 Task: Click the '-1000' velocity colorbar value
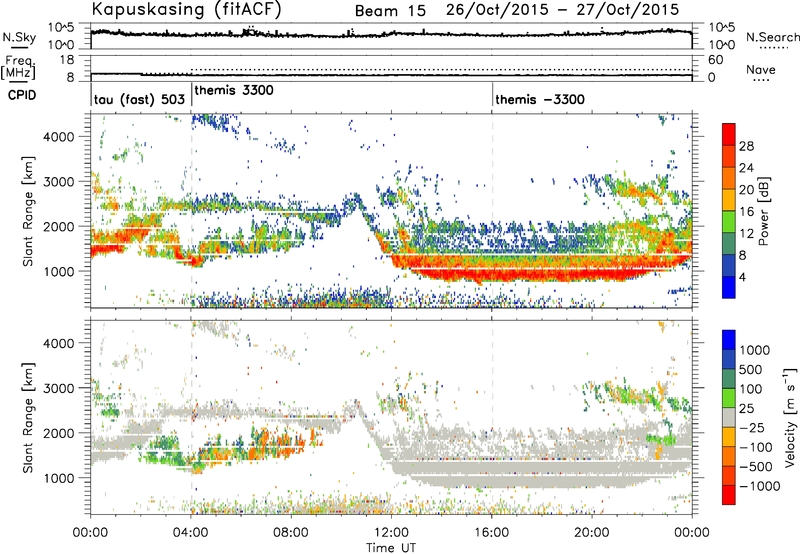759,486
